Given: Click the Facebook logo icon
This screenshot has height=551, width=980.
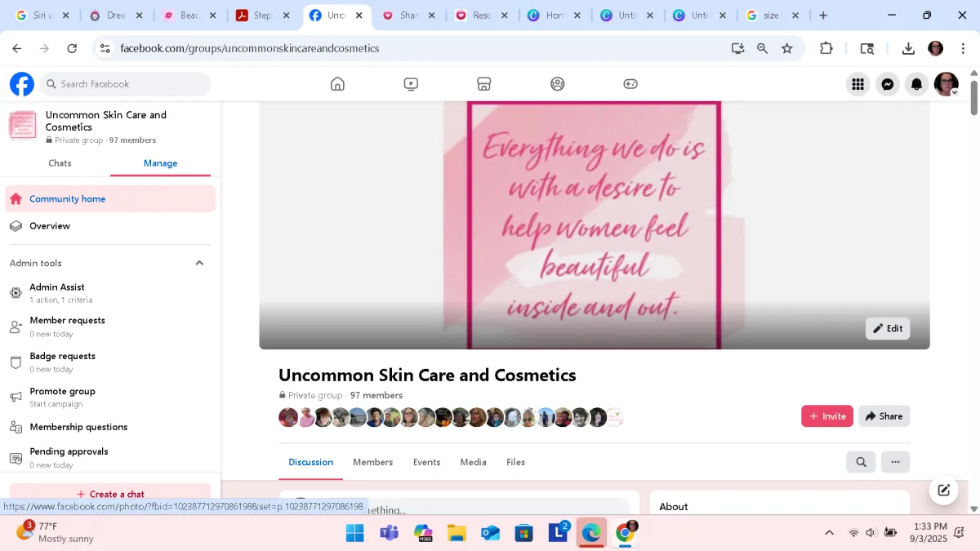Looking at the screenshot, I should 22,84.
